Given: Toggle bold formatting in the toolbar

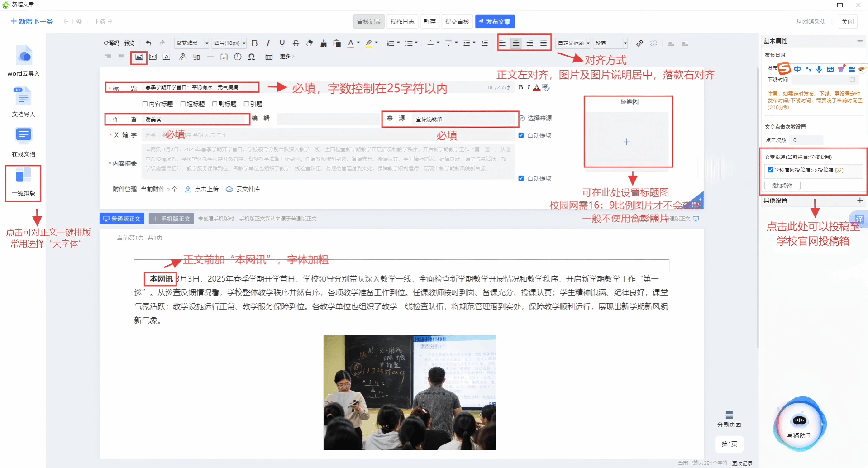Looking at the screenshot, I should click(x=254, y=43).
